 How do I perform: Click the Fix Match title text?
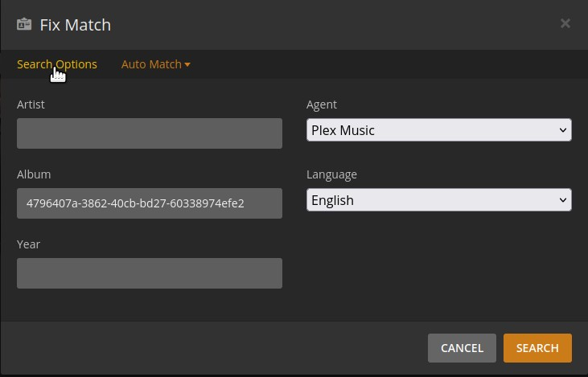(76, 25)
